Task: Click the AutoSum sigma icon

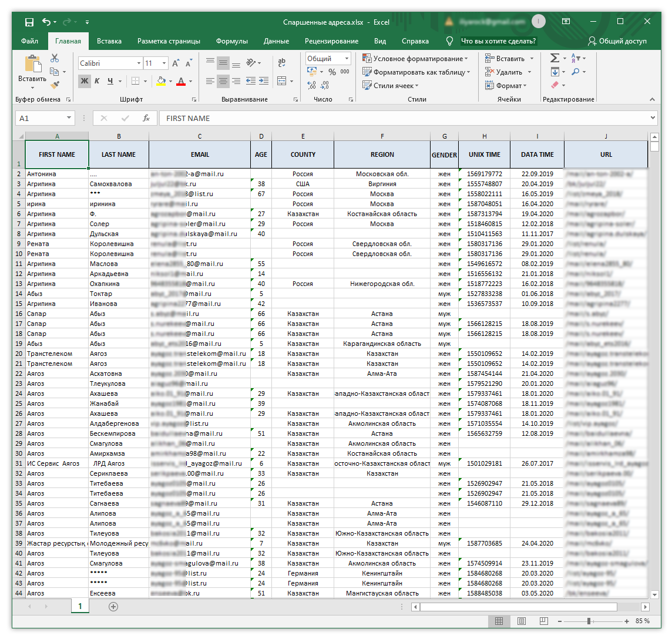Action: point(555,58)
